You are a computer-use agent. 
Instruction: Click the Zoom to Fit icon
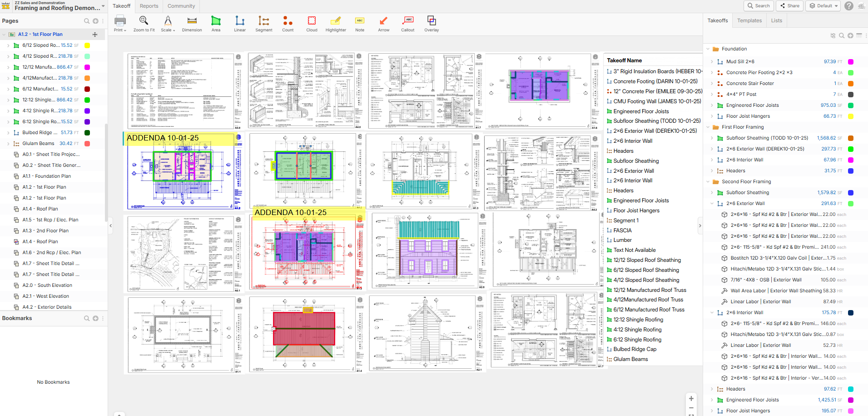coord(144,24)
